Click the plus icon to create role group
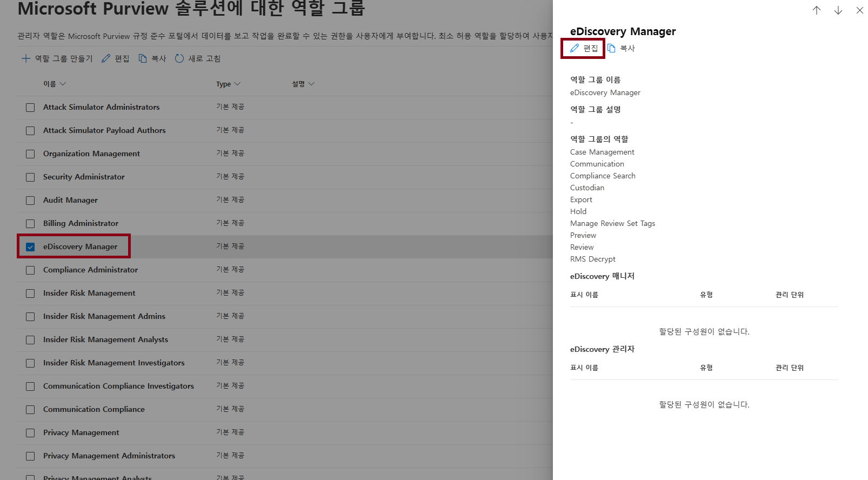 coord(25,58)
